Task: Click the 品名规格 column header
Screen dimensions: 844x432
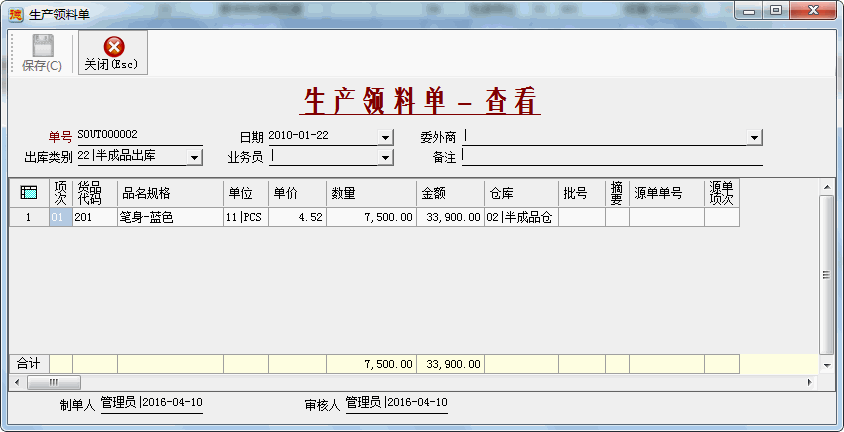Action: coord(171,193)
